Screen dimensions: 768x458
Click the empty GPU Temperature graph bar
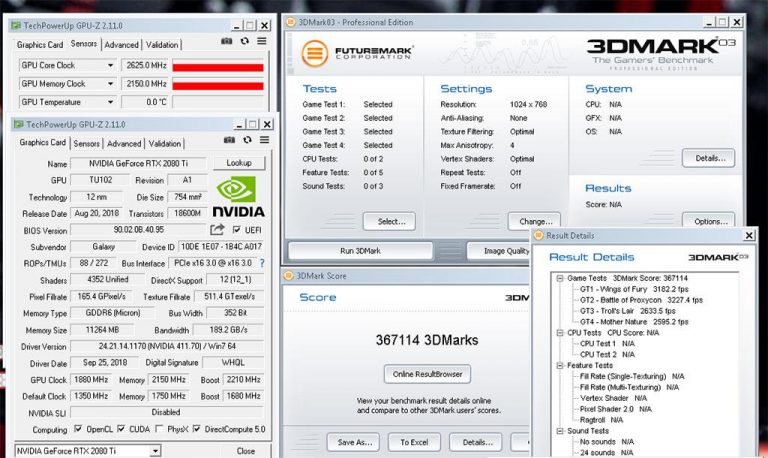coord(218,102)
